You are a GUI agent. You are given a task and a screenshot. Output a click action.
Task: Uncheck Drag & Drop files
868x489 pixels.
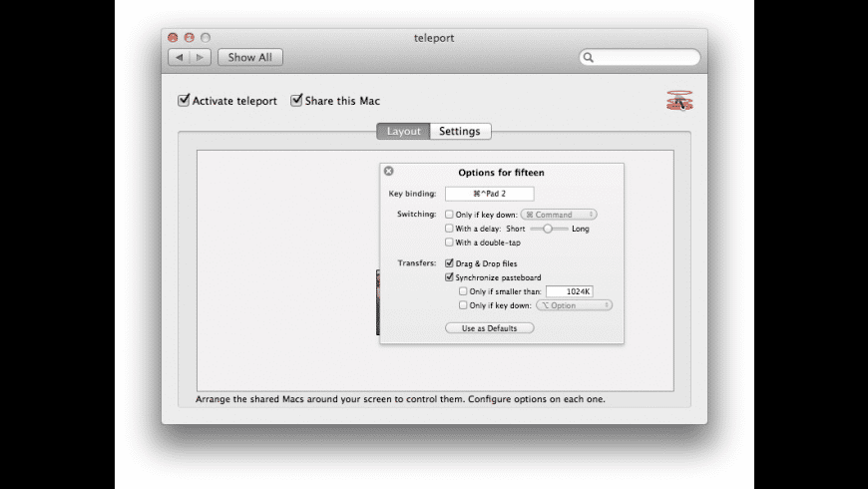449,263
